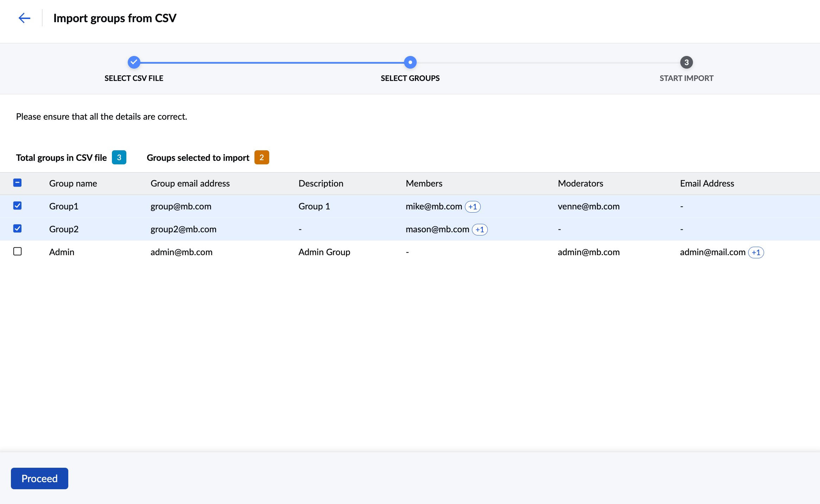Sort by Members column header
This screenshot has width=820, height=504.
pos(425,183)
